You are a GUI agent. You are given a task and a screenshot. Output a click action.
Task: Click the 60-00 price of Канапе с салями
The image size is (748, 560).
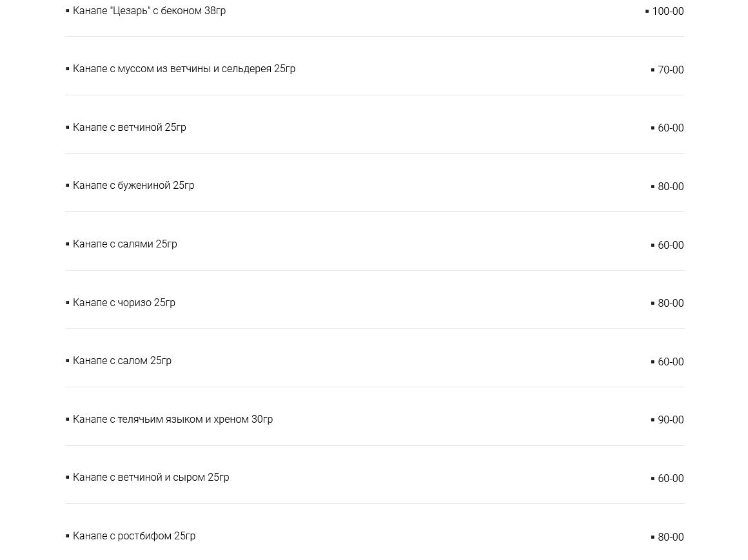click(x=670, y=246)
